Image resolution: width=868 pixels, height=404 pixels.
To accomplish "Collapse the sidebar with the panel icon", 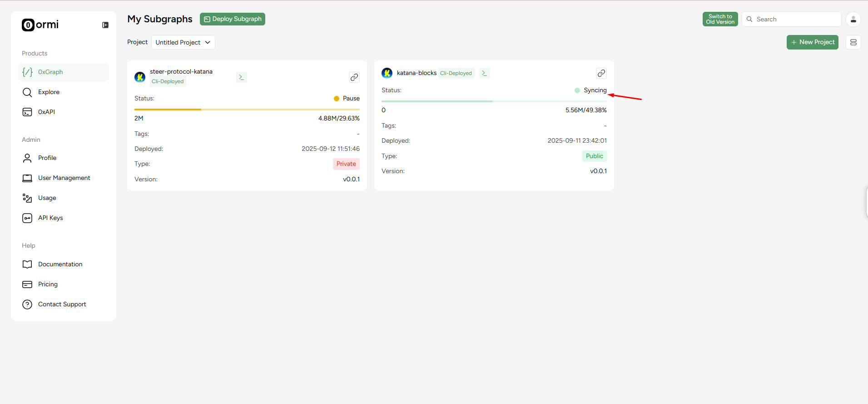I will (x=105, y=25).
